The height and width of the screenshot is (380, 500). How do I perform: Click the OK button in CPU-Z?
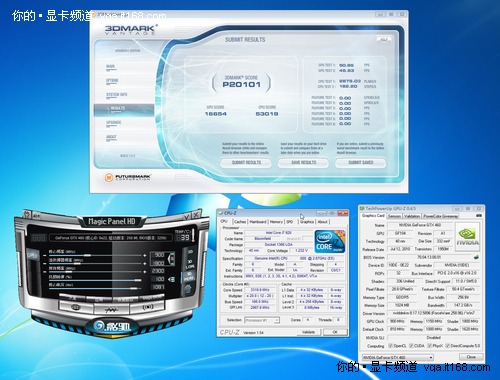pyautogui.click(x=335, y=332)
